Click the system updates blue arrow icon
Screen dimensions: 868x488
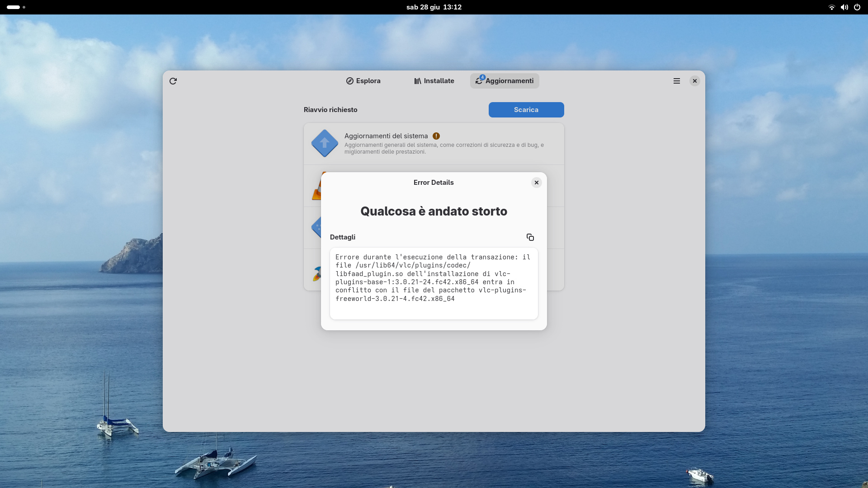click(325, 143)
